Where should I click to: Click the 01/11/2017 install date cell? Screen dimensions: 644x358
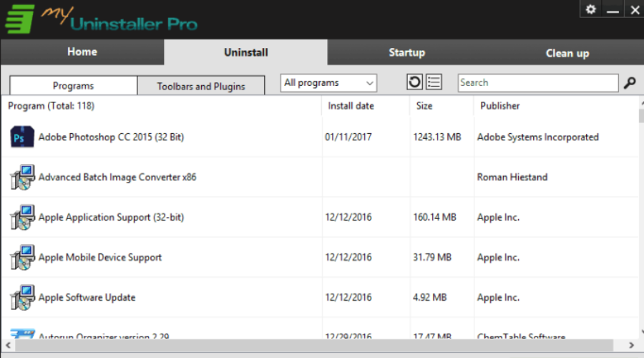[x=348, y=137]
